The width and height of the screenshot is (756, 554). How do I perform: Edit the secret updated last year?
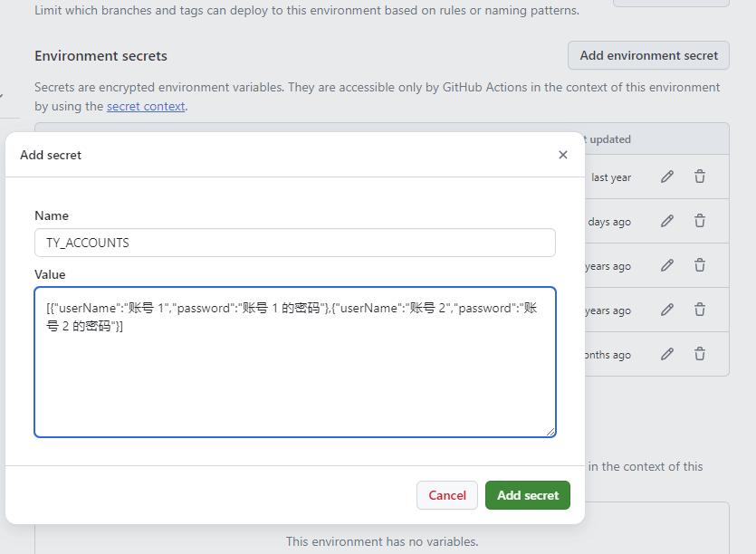[x=667, y=177]
